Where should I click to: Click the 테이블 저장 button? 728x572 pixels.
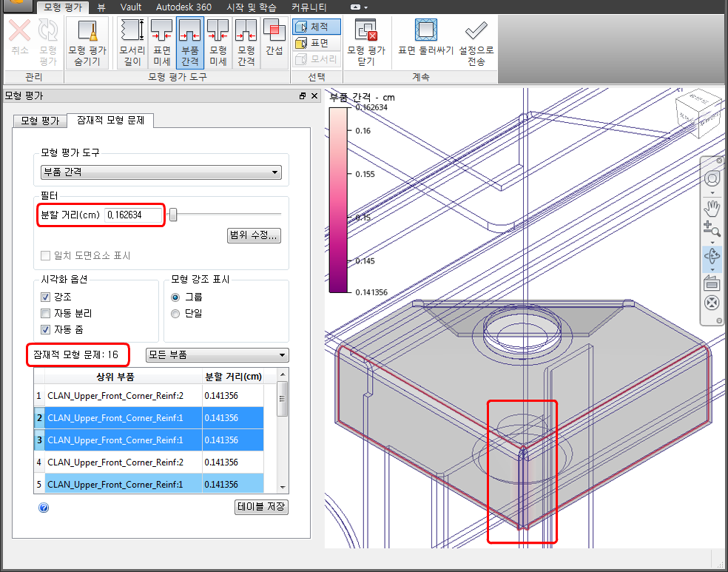[x=261, y=507]
